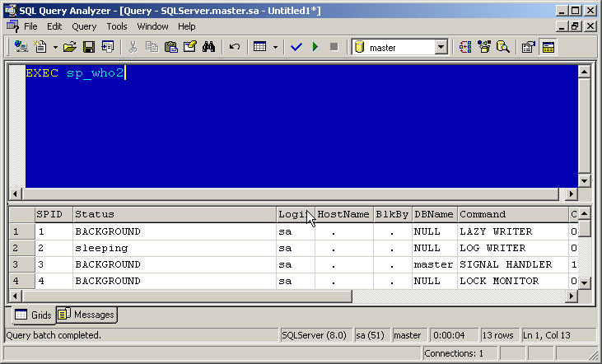Click the Execute Mode grid icon

260,47
